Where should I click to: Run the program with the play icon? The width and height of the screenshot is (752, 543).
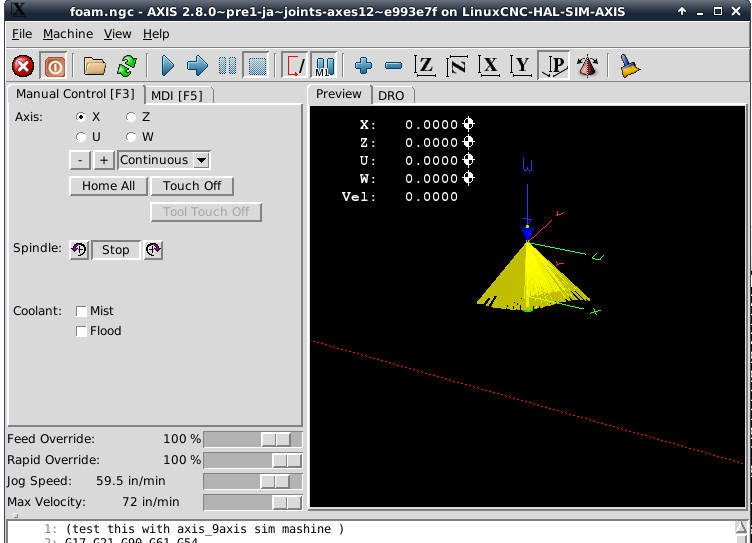167,66
